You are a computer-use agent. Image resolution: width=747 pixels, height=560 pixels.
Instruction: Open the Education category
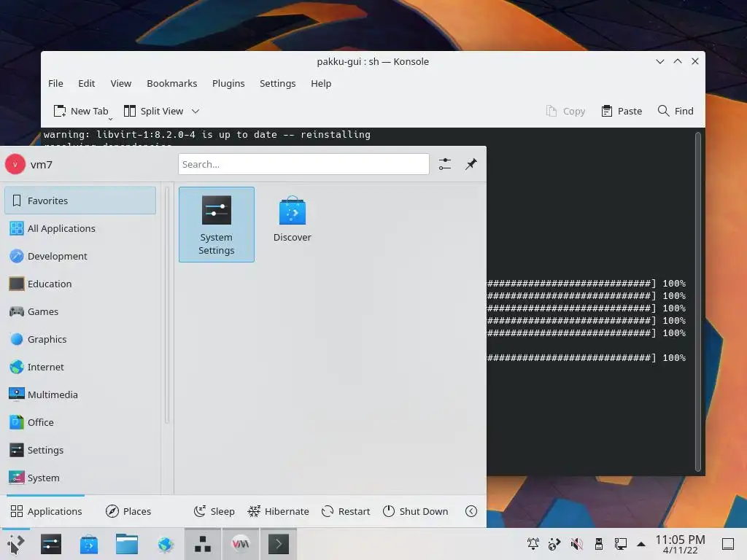[x=80, y=284]
